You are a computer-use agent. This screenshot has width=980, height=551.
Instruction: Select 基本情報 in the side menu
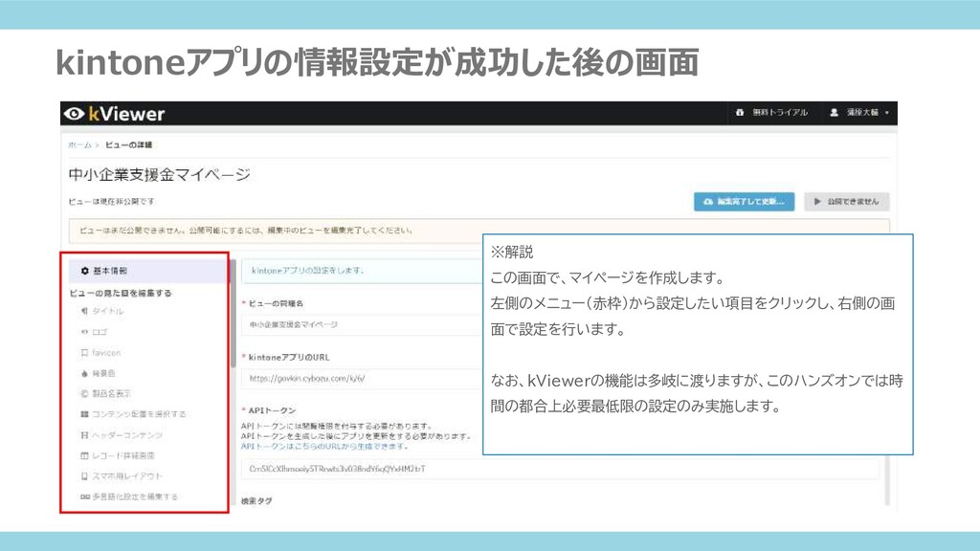point(148,271)
